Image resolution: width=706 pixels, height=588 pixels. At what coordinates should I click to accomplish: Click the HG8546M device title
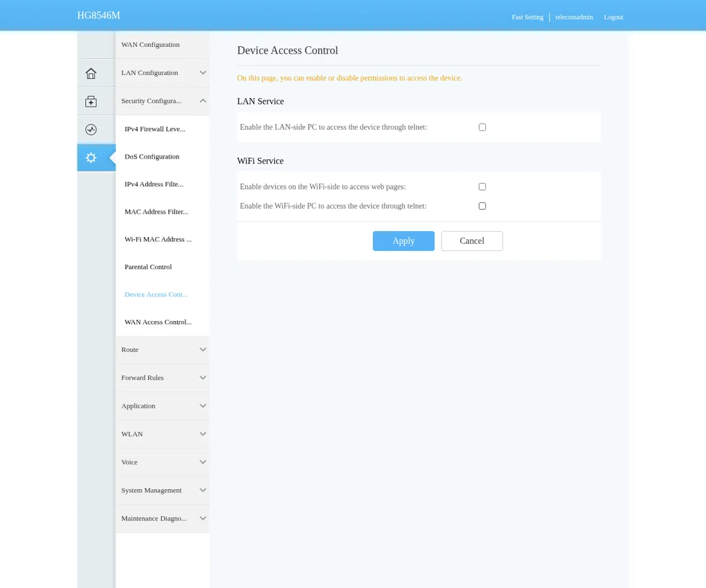99,15
